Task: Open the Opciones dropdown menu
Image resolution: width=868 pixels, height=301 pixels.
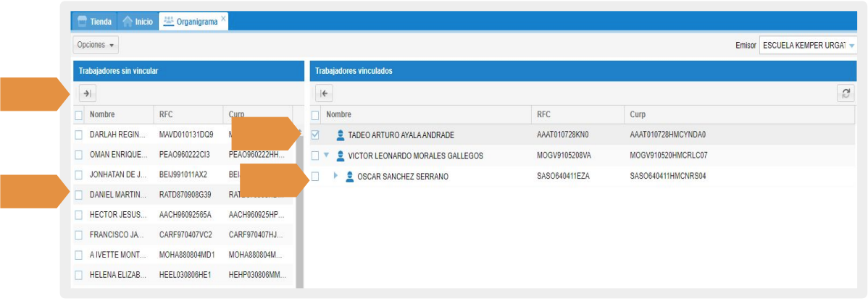Action: coord(96,45)
